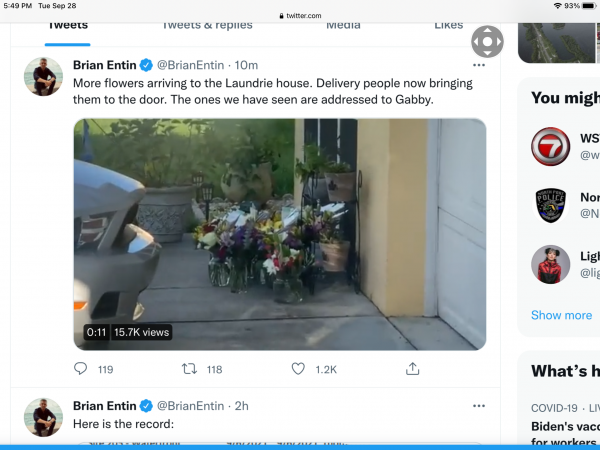Play the flowers video
Screen dimensions: 600x450
280,234
